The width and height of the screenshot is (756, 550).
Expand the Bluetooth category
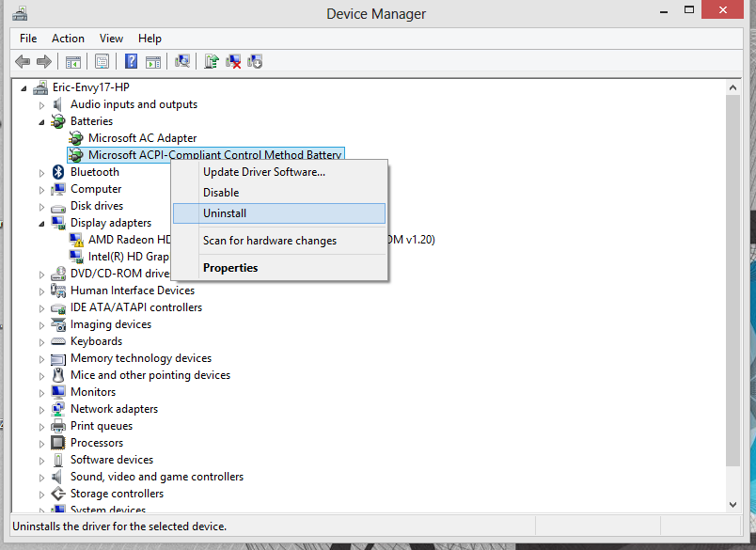tap(41, 173)
